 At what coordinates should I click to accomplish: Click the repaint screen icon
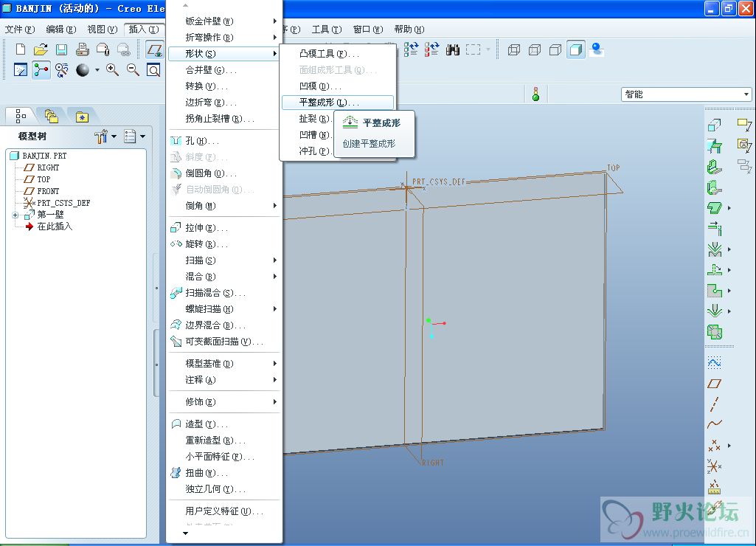(x=20, y=70)
